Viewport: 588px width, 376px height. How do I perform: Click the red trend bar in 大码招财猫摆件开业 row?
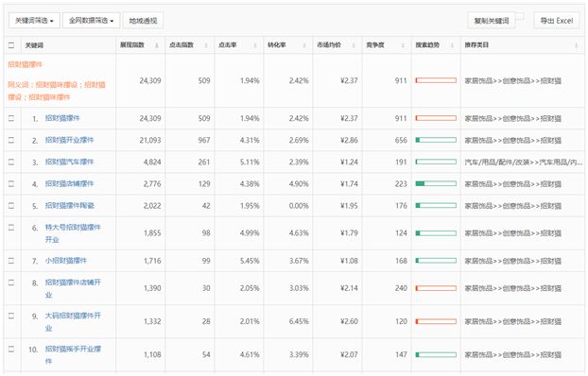click(436, 321)
